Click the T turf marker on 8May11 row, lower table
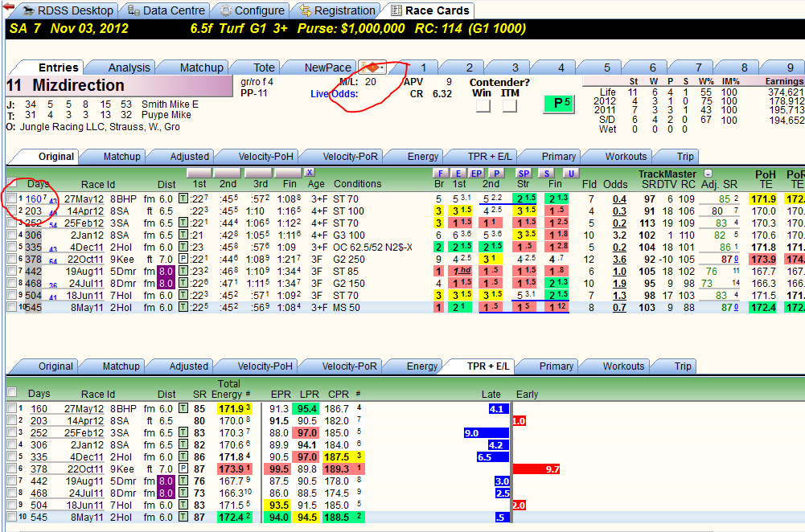Viewport: 805px width, 532px height. tap(183, 517)
